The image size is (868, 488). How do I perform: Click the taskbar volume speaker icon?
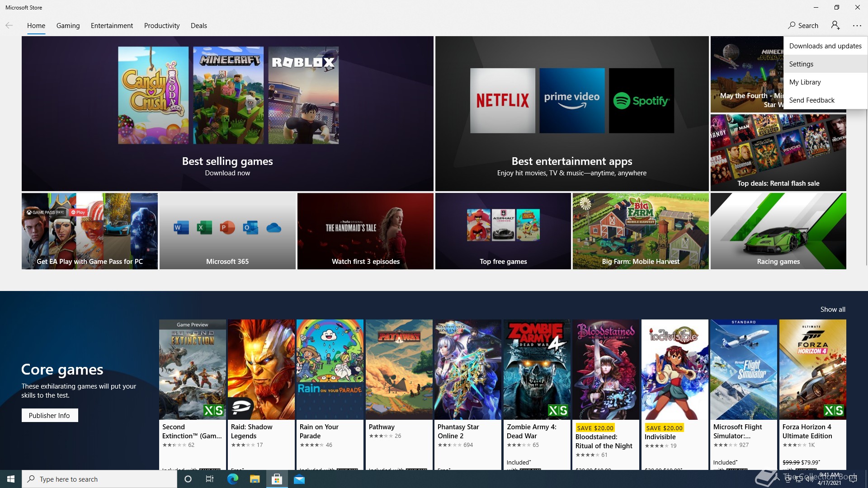pos(809,479)
